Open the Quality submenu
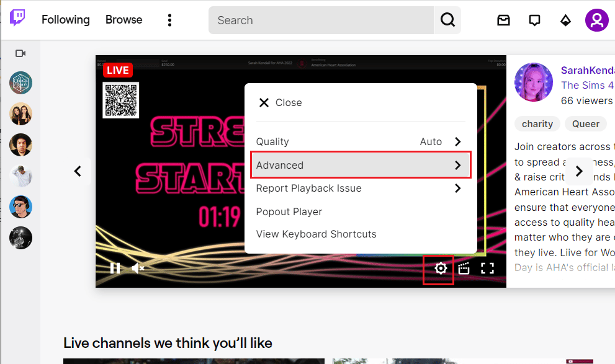Image resolution: width=615 pixels, height=364 pixels. [361, 141]
